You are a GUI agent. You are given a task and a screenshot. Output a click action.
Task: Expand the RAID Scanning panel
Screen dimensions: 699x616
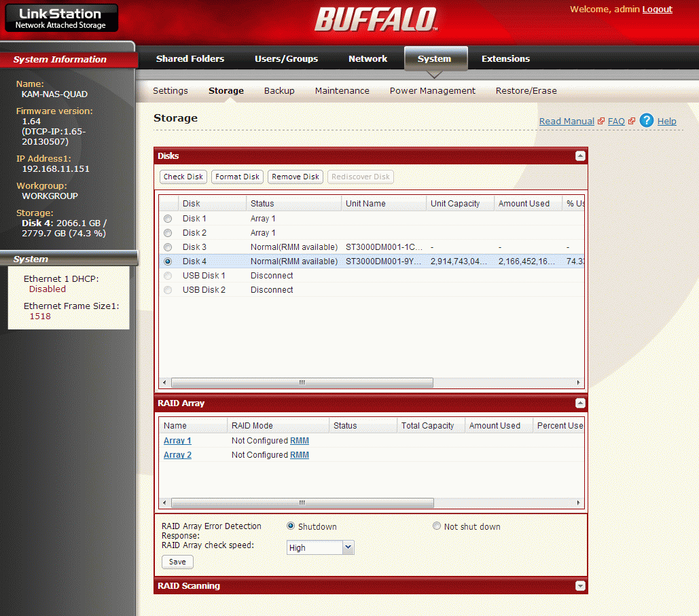[580, 585]
